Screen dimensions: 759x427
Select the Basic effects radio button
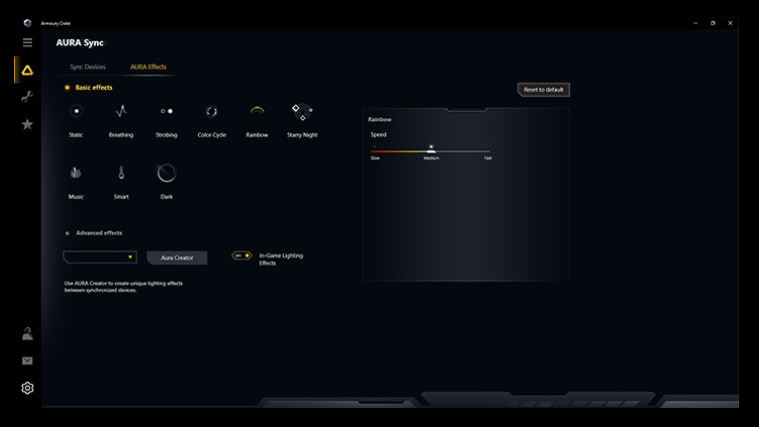point(67,88)
